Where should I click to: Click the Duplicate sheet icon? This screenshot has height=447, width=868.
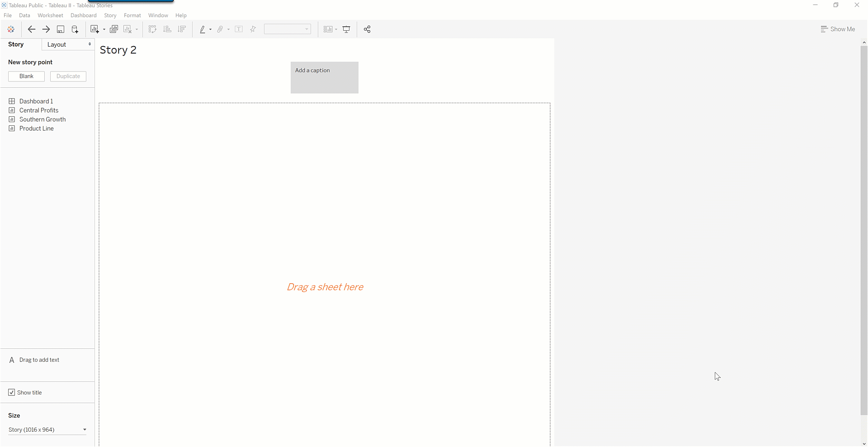pos(114,29)
